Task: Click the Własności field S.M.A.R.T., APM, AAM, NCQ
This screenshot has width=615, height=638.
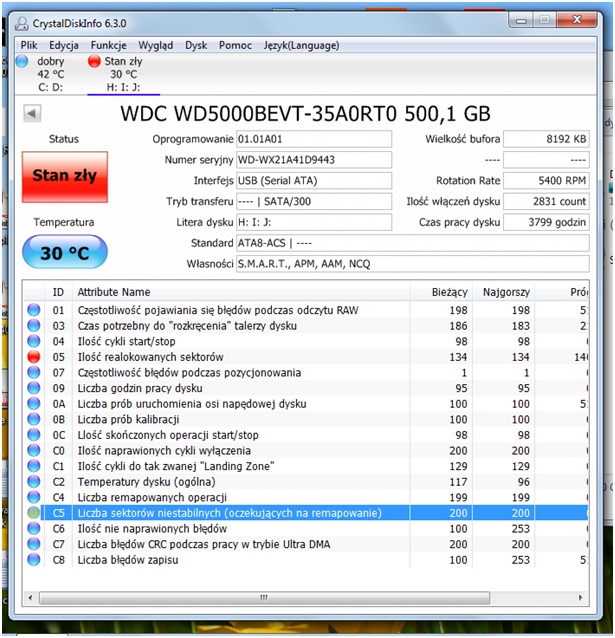Action: pyautogui.click(x=413, y=264)
